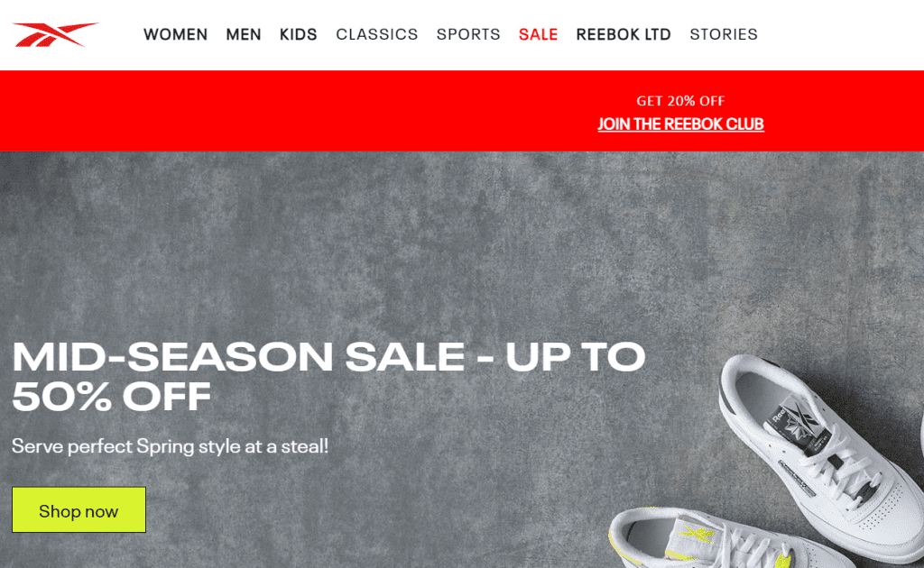924x568 pixels.
Task: Open the SPORTS menu item
Action: [x=468, y=35]
